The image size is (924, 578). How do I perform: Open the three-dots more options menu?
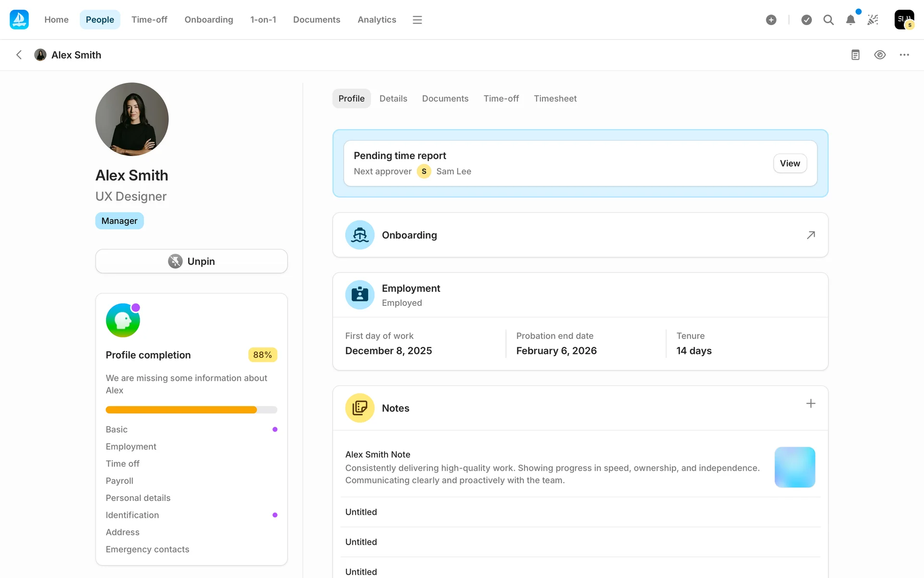pos(904,55)
